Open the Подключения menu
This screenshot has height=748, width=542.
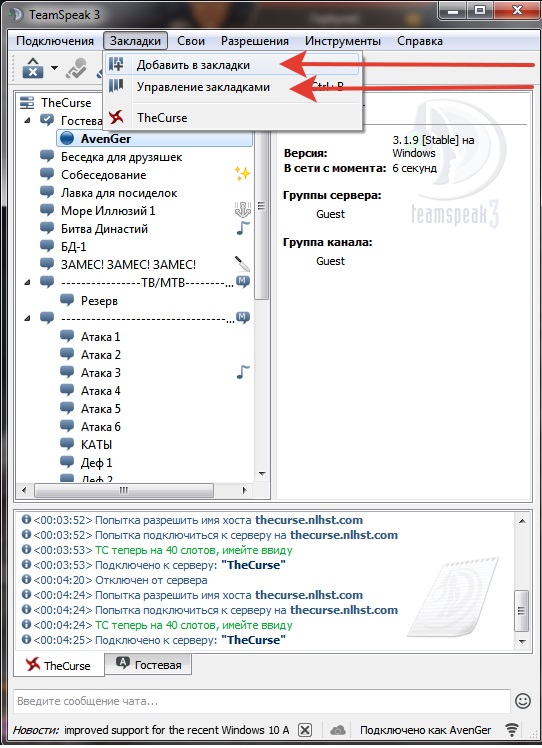pyautogui.click(x=55, y=41)
